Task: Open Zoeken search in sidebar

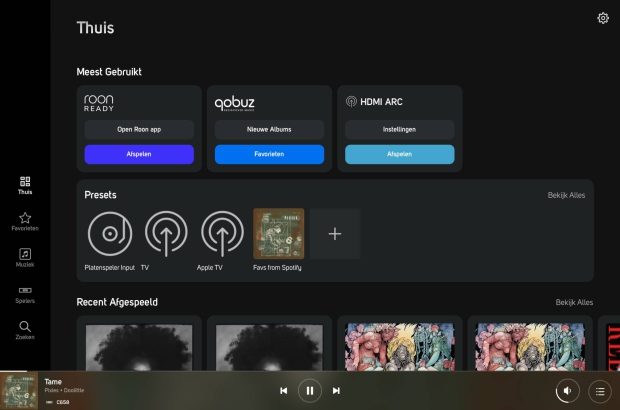Action: click(x=25, y=330)
